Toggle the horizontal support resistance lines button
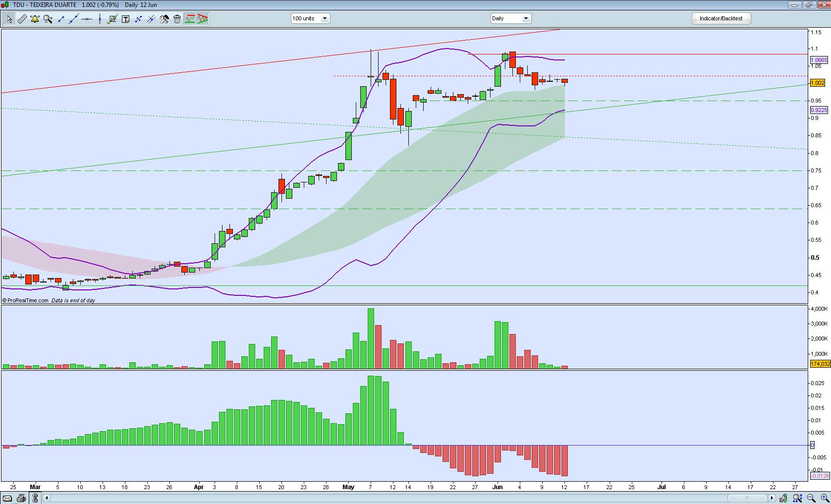Viewport: 831px width, 504px height. coord(190,19)
